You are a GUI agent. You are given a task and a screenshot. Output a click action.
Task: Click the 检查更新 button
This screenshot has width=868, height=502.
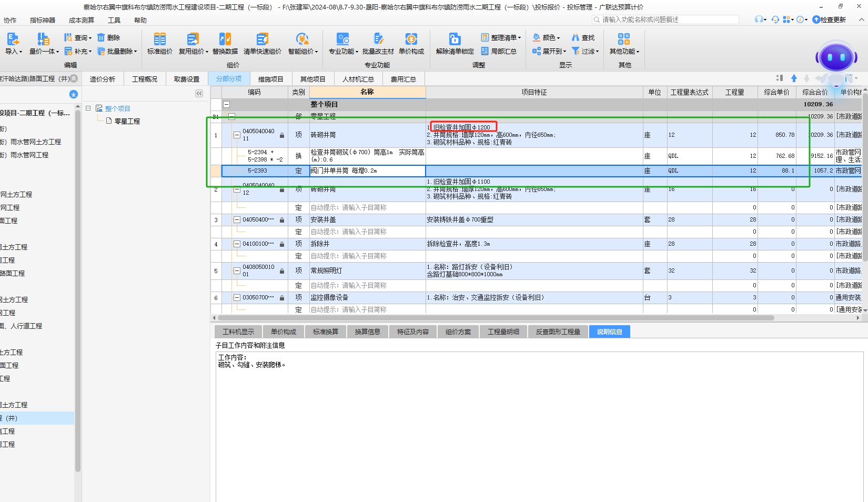(x=829, y=19)
